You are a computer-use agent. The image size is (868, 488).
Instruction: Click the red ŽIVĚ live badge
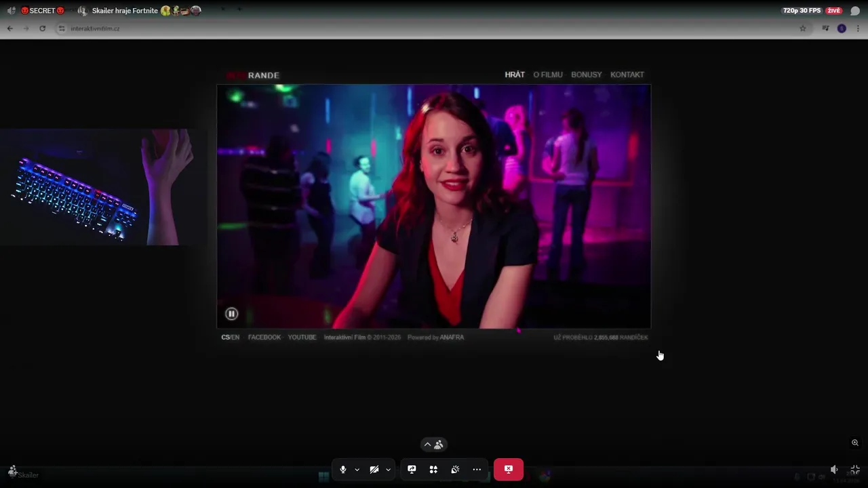pos(833,11)
